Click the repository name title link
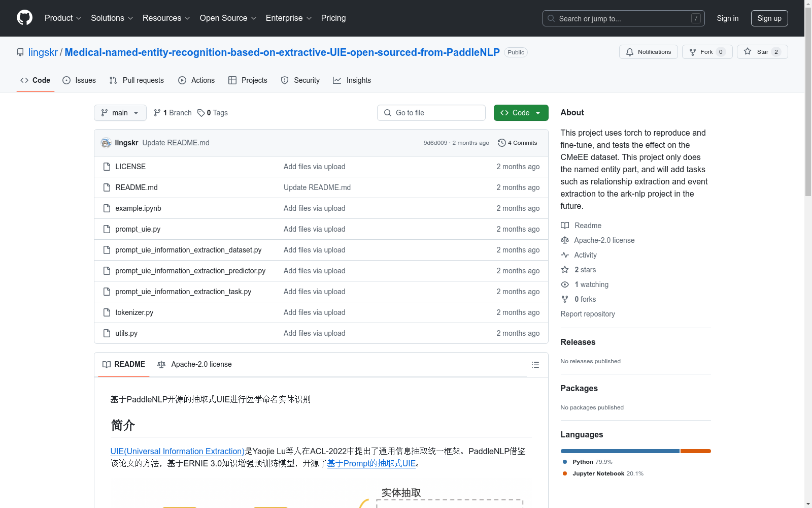The height and width of the screenshot is (508, 812). [x=282, y=52]
